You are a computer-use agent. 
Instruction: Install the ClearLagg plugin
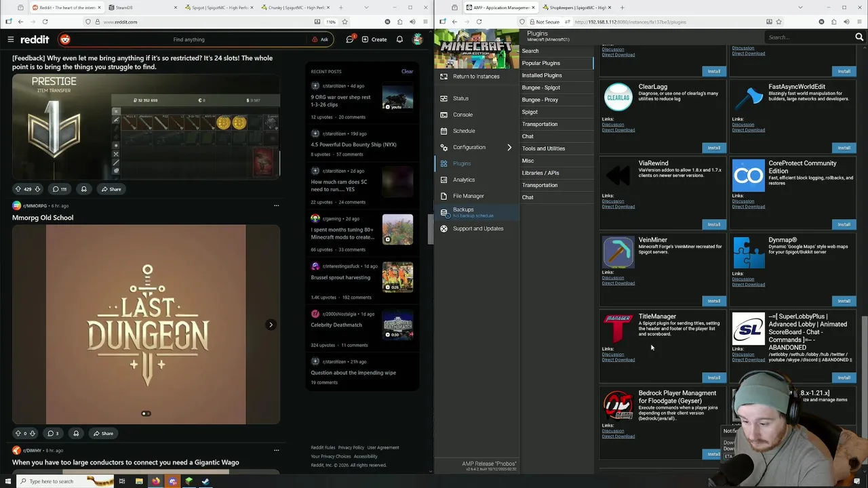(714, 148)
